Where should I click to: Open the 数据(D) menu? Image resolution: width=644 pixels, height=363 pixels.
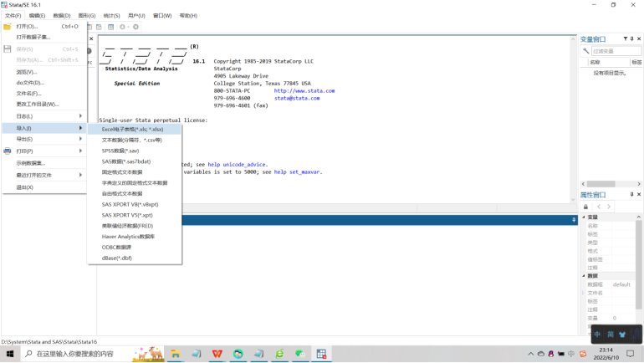coord(62,16)
